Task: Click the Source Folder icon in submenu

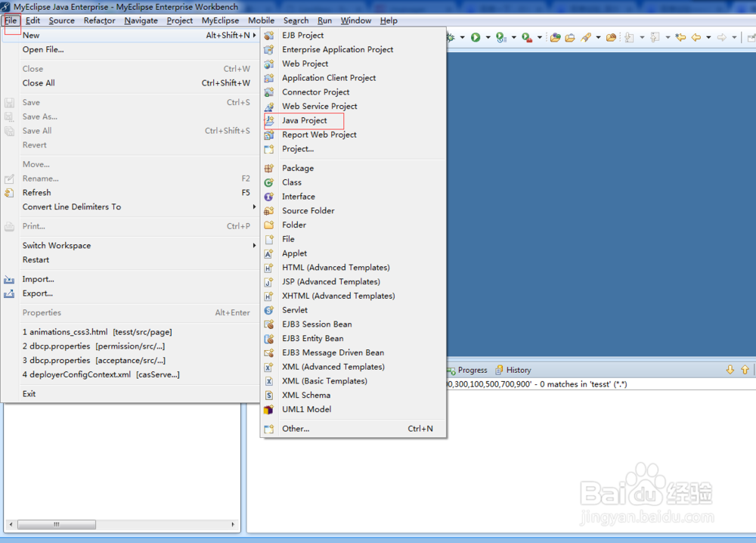Action: (x=269, y=211)
